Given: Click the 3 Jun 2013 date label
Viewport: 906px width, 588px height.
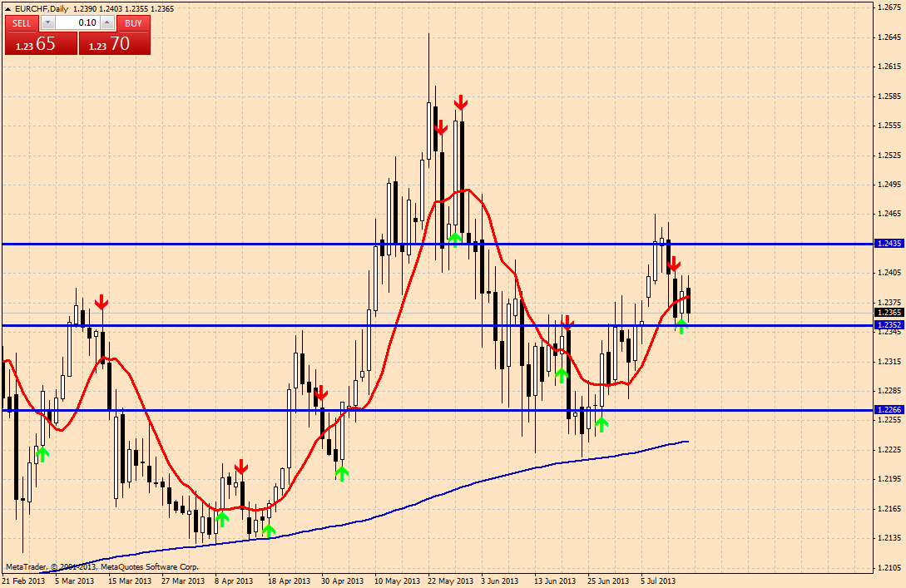Looking at the screenshot, I should click(x=500, y=581).
